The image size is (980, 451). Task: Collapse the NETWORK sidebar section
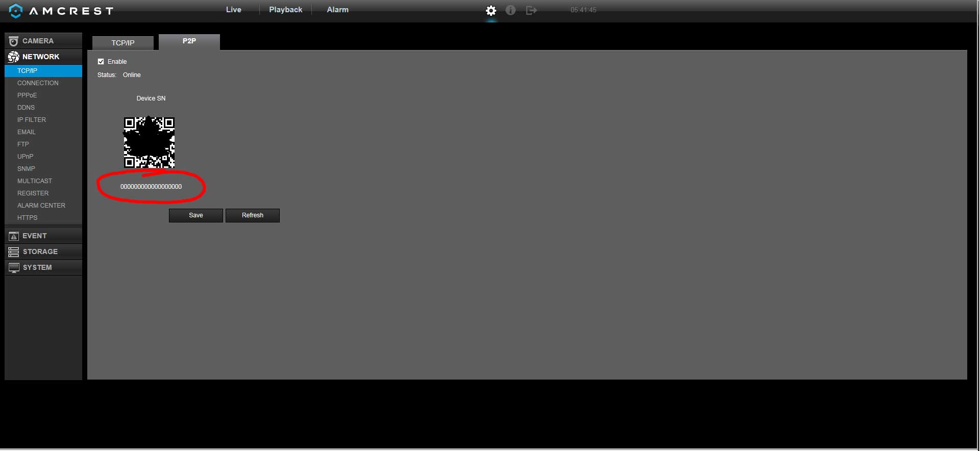click(x=43, y=57)
